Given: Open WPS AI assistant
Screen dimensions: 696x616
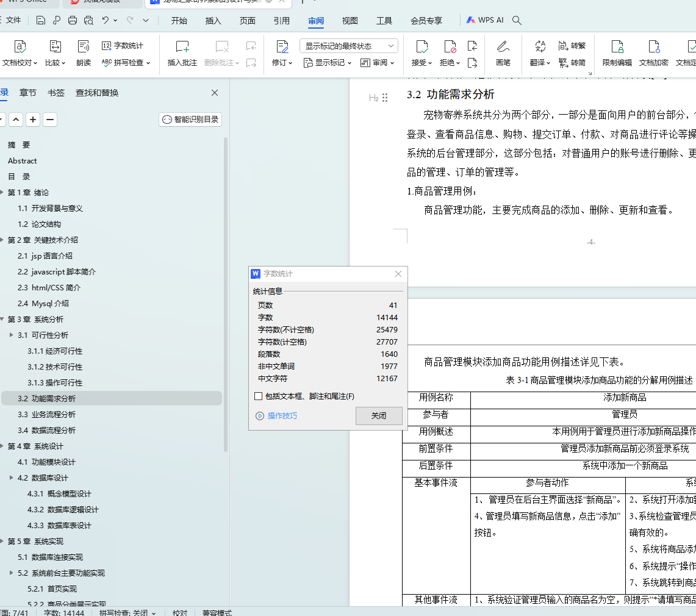Looking at the screenshot, I should [x=485, y=20].
